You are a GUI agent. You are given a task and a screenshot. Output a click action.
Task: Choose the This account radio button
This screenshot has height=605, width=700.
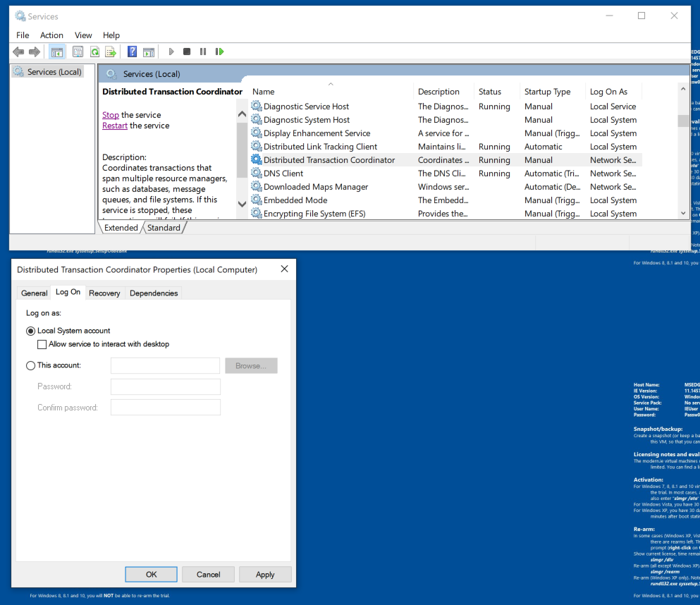[30, 365]
